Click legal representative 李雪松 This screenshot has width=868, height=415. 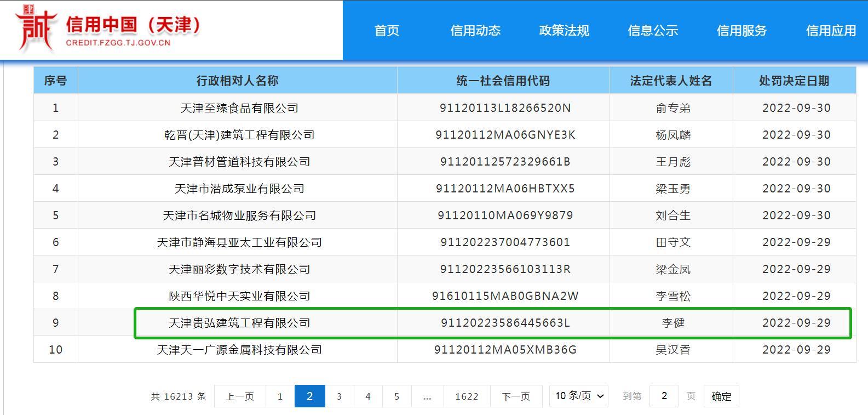[x=673, y=296]
